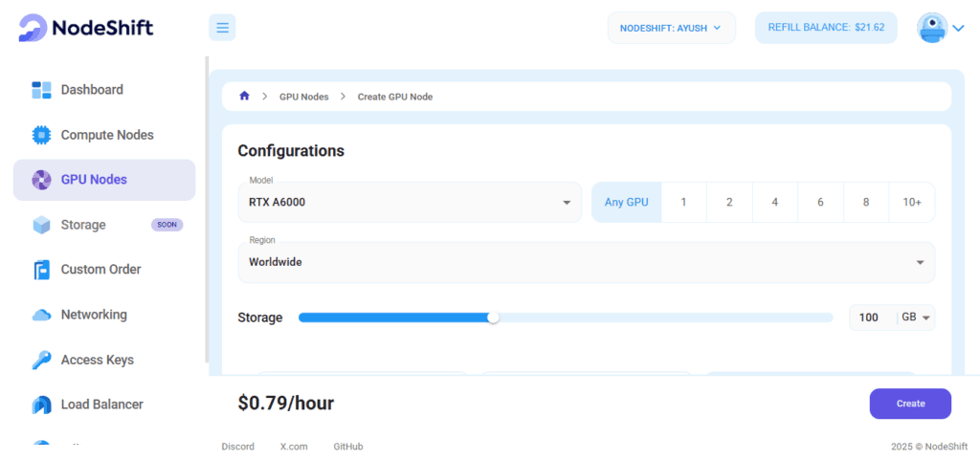The image size is (980, 460).
Task: Toggle the hamburger sidebar menu button
Action: (x=222, y=28)
